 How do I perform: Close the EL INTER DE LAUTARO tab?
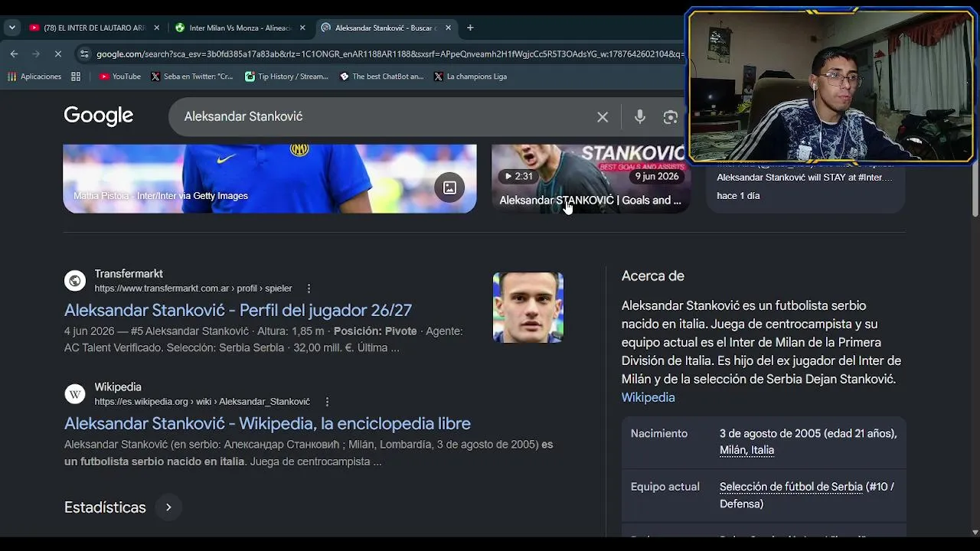coord(157,28)
